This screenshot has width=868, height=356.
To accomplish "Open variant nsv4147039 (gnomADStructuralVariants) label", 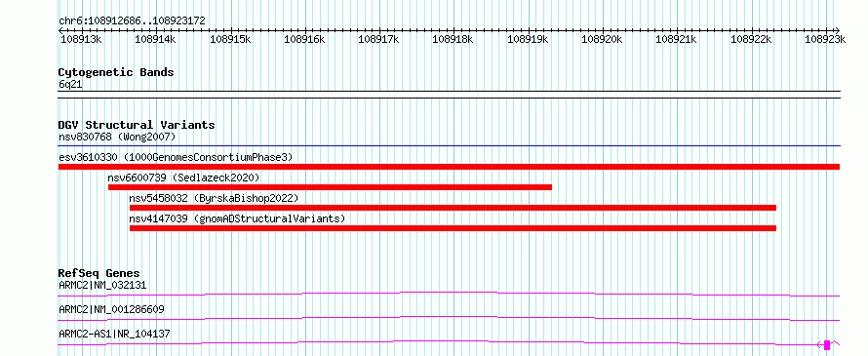I will click(237, 218).
